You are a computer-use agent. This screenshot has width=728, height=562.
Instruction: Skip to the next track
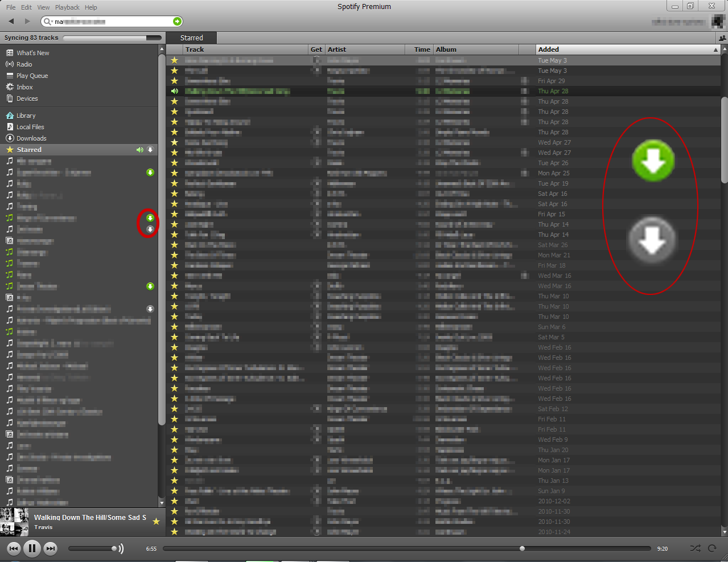tap(51, 548)
